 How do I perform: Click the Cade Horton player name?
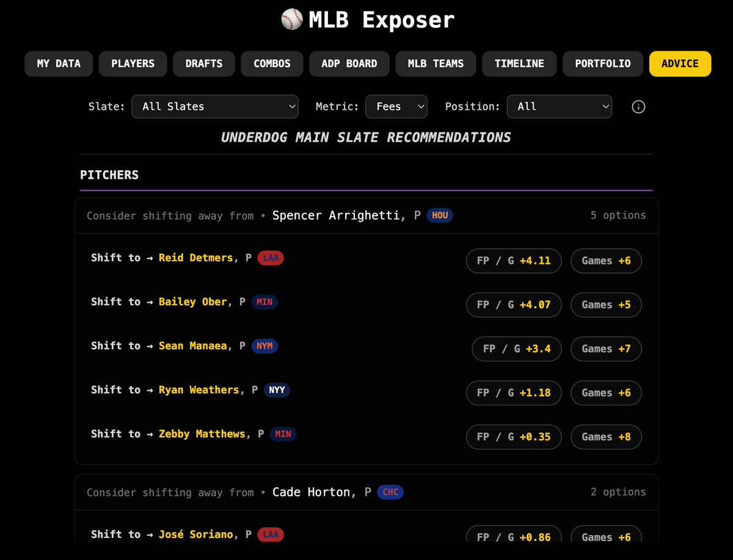click(x=313, y=492)
